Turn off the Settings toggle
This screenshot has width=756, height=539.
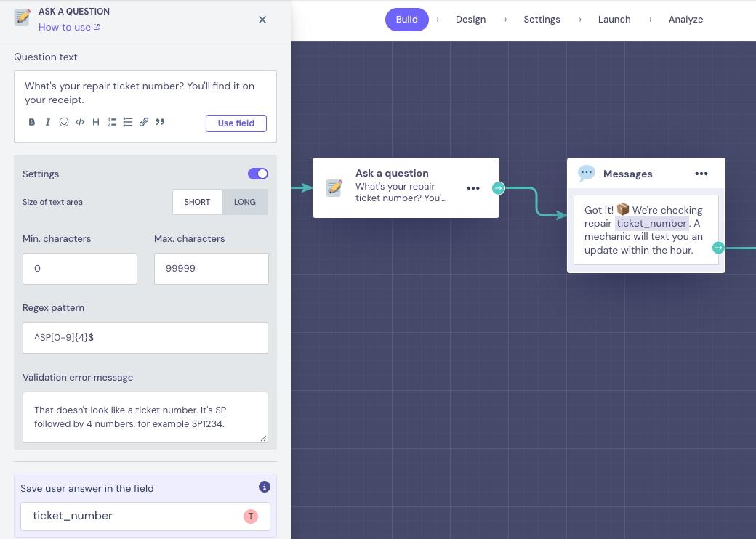tap(258, 174)
